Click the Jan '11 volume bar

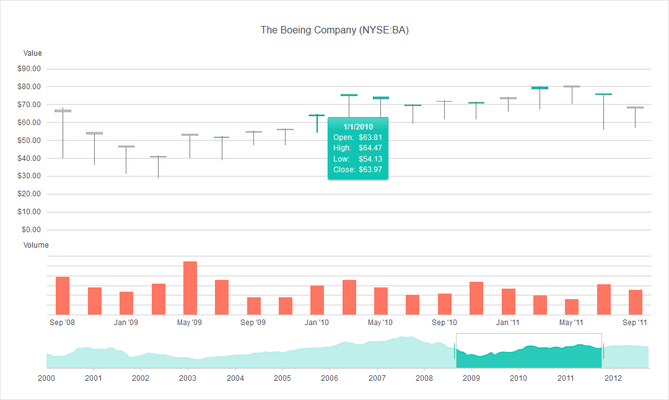tap(508, 301)
